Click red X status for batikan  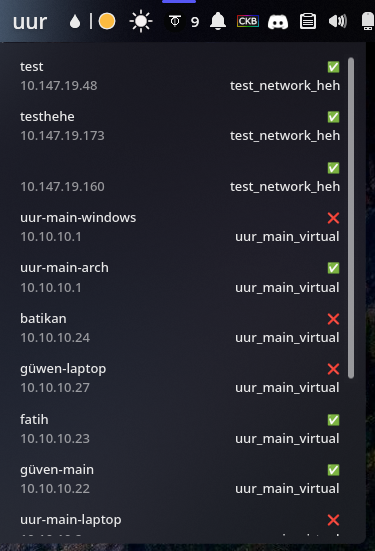[x=333, y=319]
